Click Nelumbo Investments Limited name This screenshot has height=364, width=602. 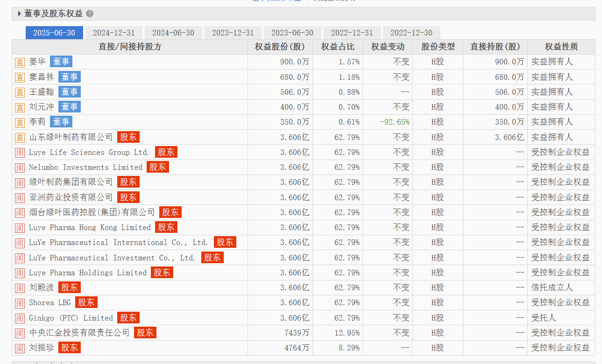(x=85, y=167)
